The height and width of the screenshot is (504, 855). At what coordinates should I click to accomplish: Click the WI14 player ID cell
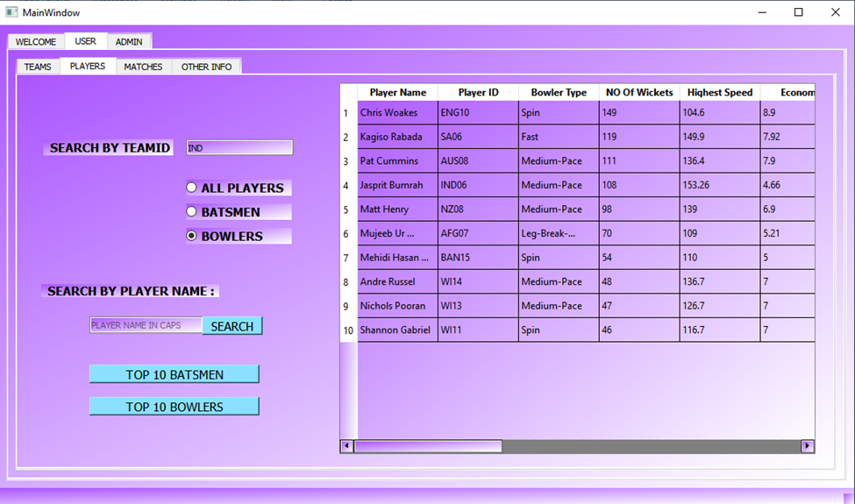(478, 281)
